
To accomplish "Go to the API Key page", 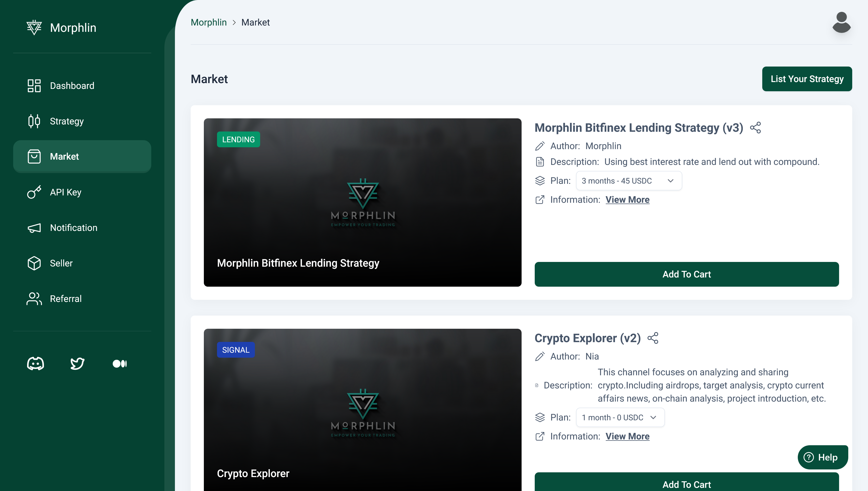I will [65, 192].
